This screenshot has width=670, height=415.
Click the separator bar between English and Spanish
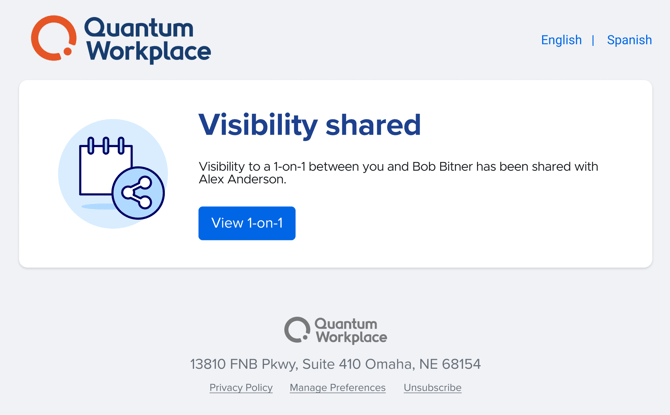pyautogui.click(x=593, y=40)
